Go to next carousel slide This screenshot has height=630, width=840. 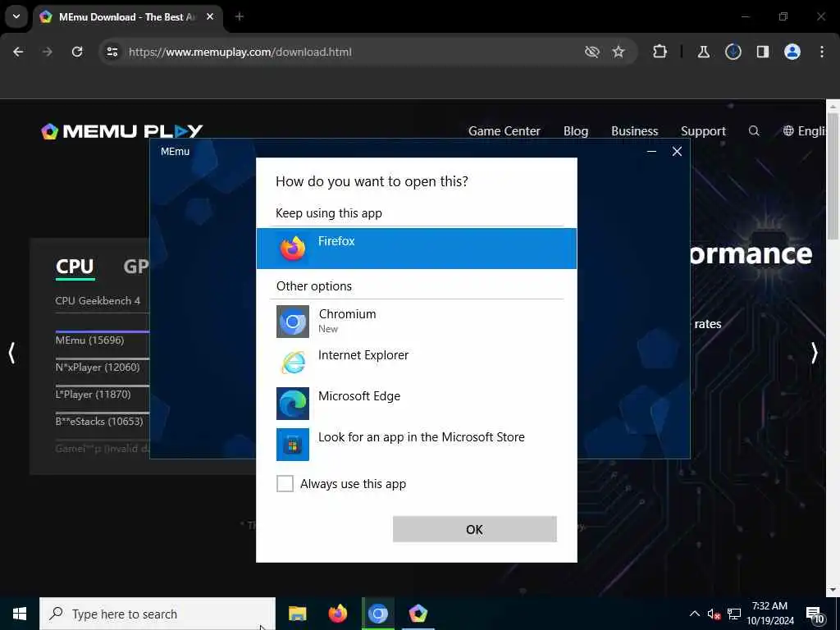pyautogui.click(x=815, y=354)
